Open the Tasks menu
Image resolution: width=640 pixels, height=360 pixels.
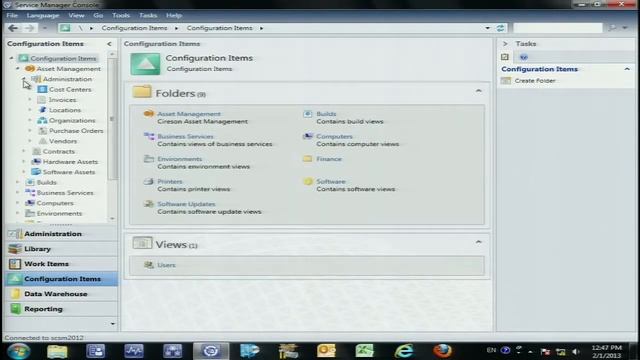[148, 16]
